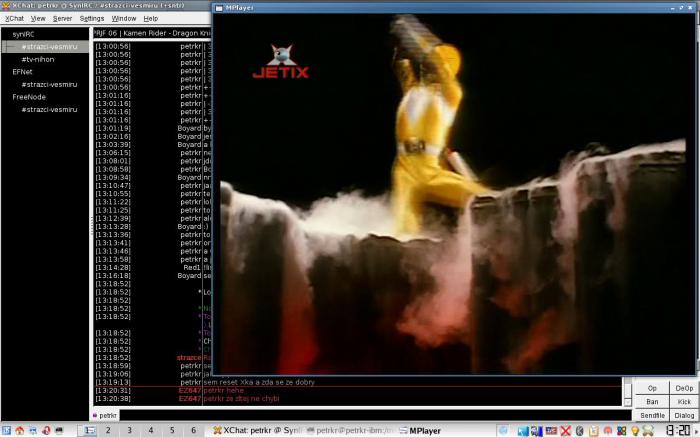
Task: Click the strazce nickname in chat log
Action: [189, 358]
